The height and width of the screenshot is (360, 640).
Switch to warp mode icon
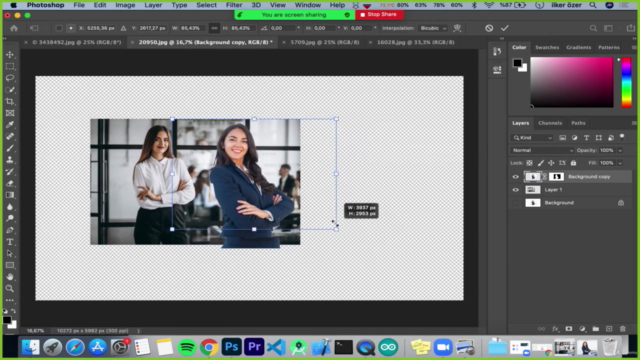pos(457,28)
